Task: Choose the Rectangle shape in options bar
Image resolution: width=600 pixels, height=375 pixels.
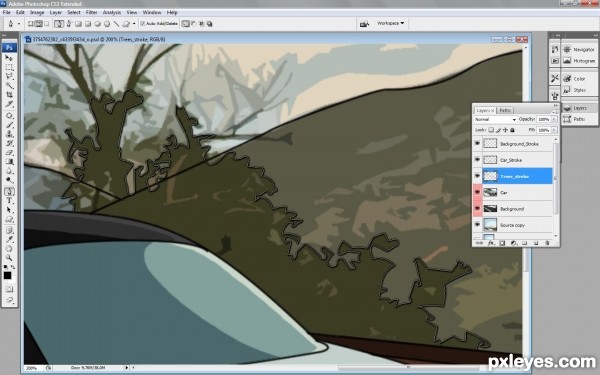Action: click(78, 24)
